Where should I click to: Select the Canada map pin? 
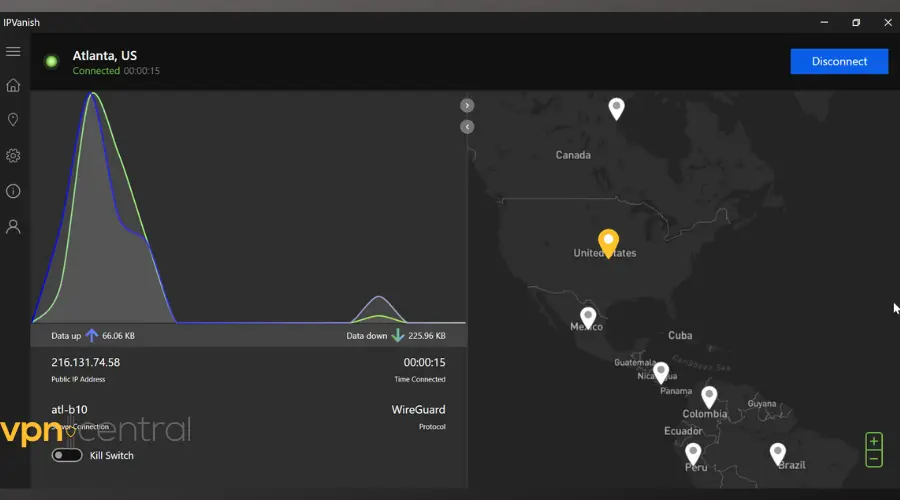(616, 108)
